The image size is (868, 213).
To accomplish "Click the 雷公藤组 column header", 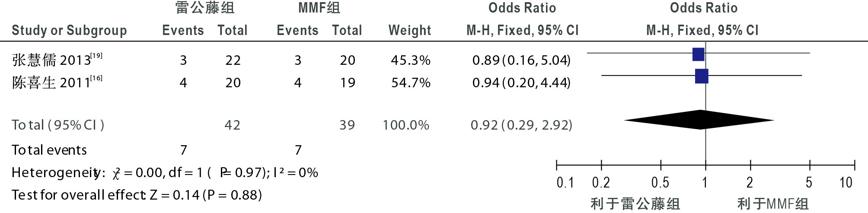I will point(205,8).
